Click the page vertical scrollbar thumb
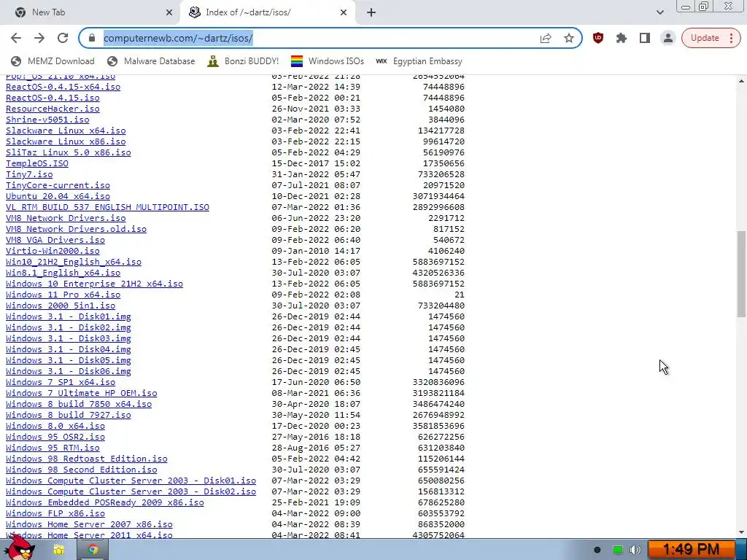Screen dimensions: 747x560 pos(741,274)
